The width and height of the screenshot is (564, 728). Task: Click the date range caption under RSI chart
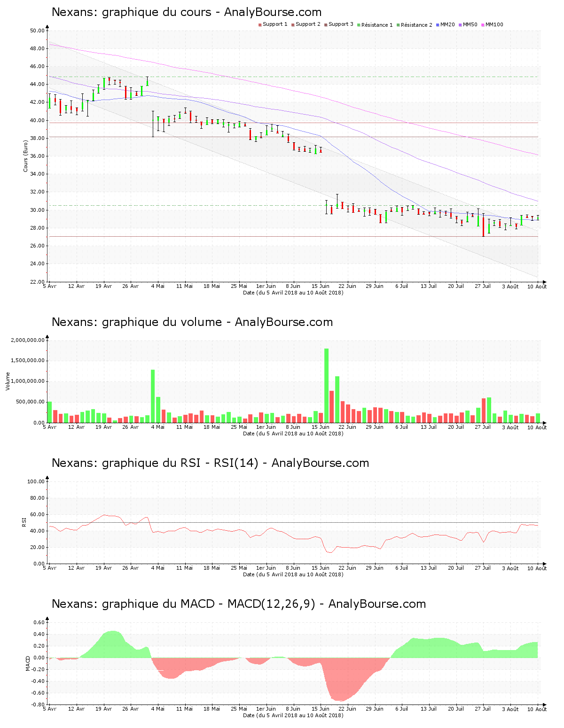click(293, 574)
